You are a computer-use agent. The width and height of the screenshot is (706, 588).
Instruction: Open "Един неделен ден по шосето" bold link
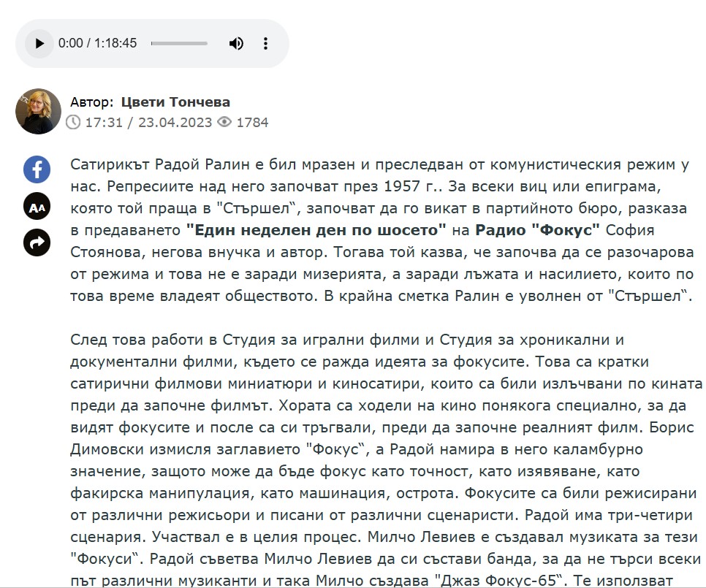tap(316, 230)
